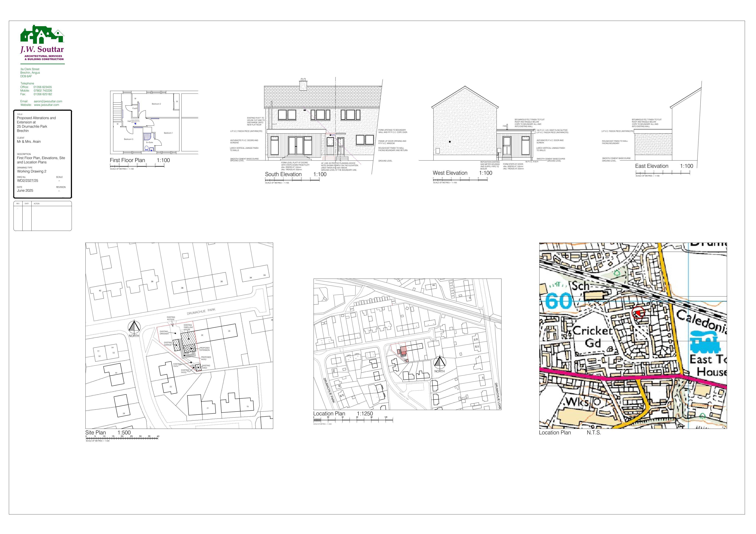Click the north arrow on the Site Plan

(x=134, y=327)
